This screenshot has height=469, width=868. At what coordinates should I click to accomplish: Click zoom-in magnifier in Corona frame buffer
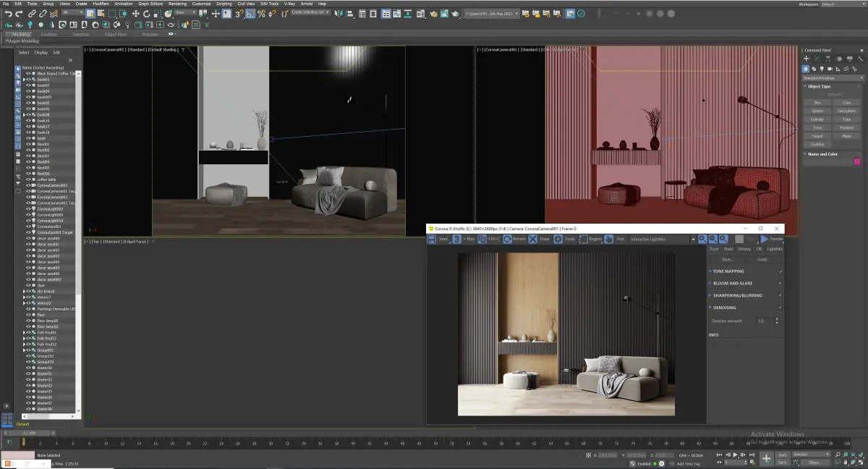pos(702,239)
